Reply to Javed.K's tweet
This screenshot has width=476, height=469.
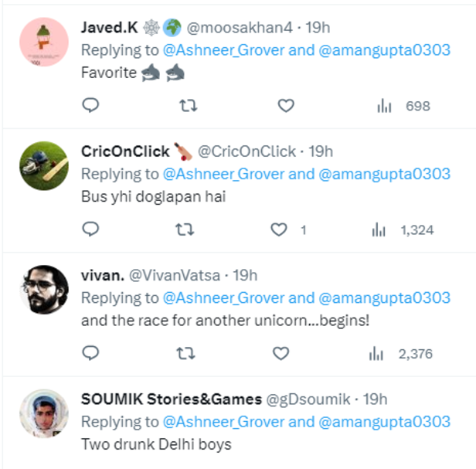pos(90,106)
